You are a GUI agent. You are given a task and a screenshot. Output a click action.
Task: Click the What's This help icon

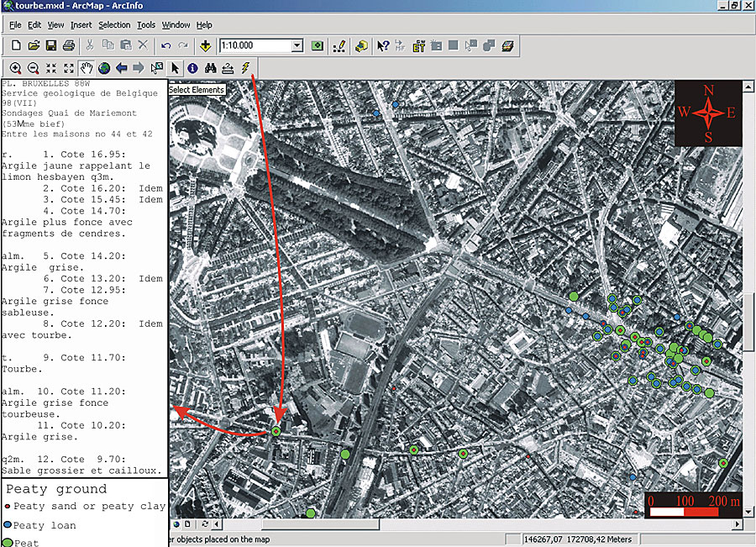coord(383,45)
